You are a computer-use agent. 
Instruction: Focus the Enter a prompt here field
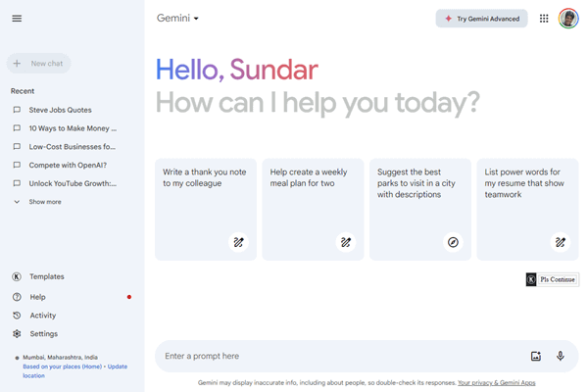pos(339,356)
